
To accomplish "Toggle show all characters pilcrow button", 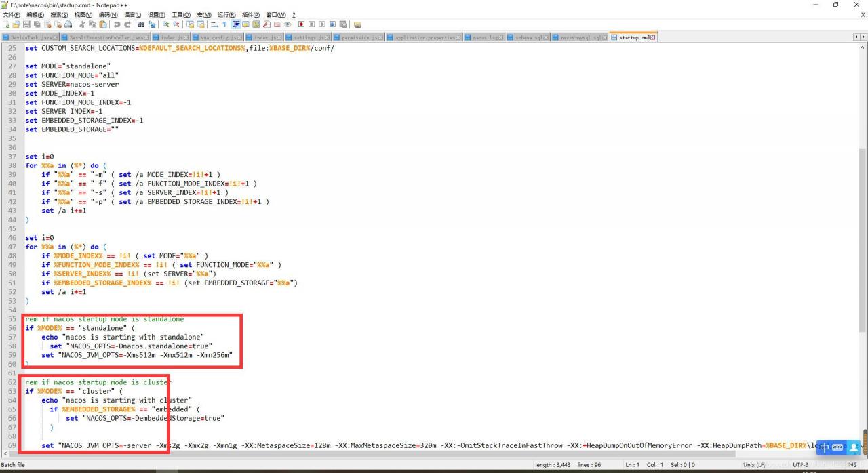I will [x=224, y=24].
